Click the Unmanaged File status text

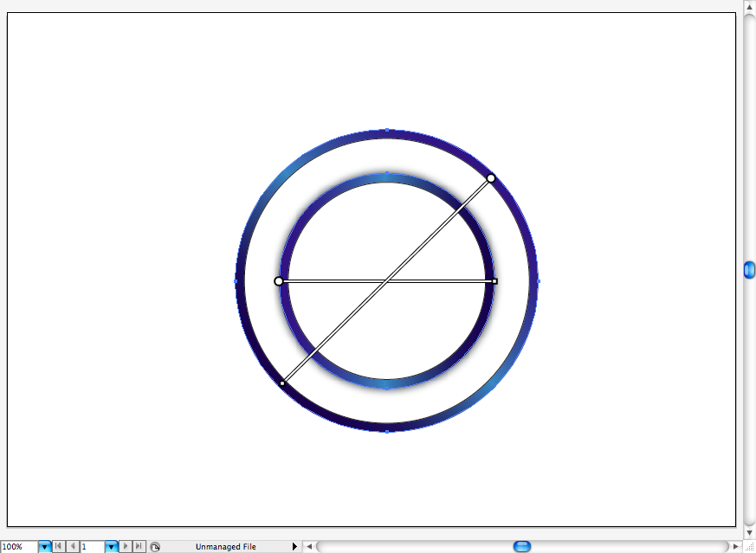(226, 547)
